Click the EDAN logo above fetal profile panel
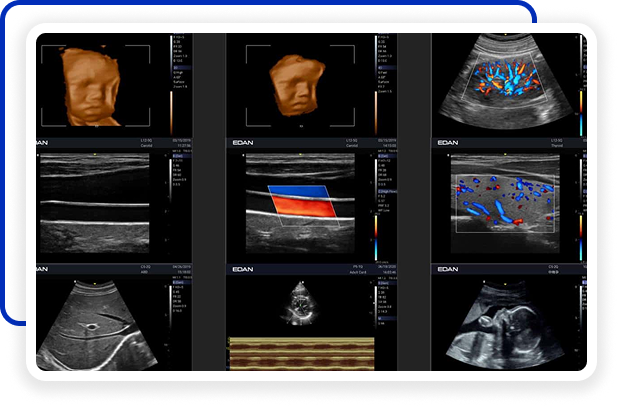Screen dimensions: 619x407 click(448, 269)
